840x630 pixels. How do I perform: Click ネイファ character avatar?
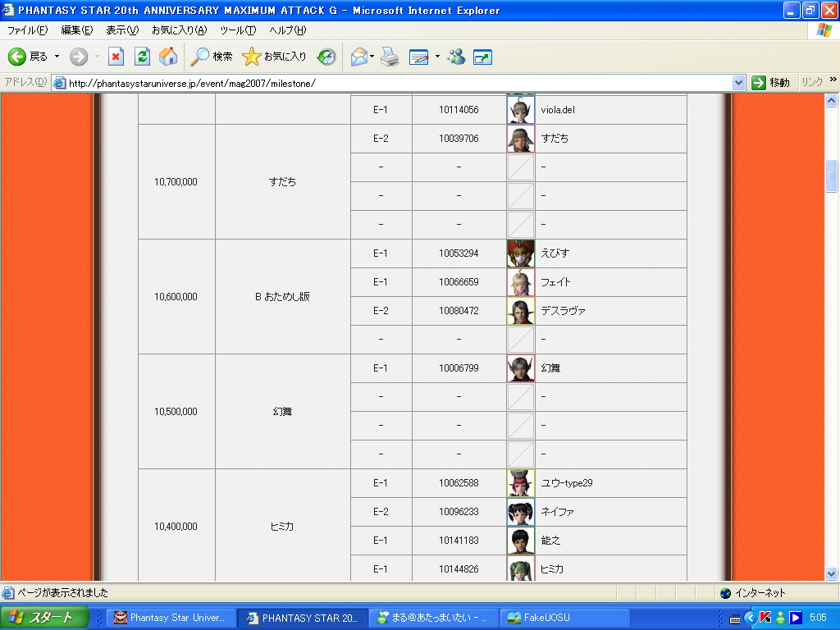tap(521, 512)
